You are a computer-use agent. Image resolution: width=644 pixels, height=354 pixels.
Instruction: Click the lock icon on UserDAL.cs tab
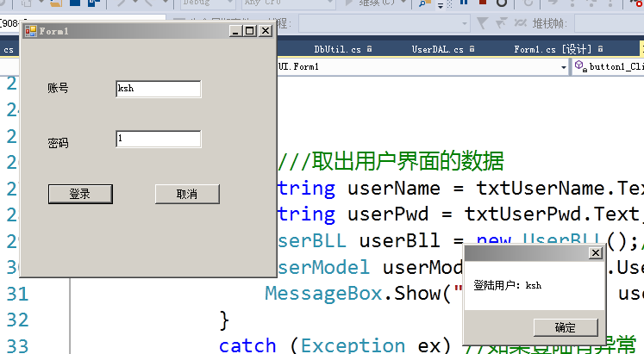pyautogui.click(x=472, y=49)
